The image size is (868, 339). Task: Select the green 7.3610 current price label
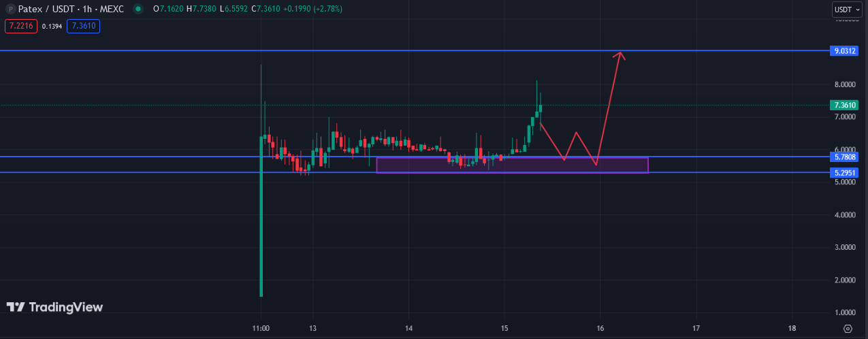[x=845, y=106]
